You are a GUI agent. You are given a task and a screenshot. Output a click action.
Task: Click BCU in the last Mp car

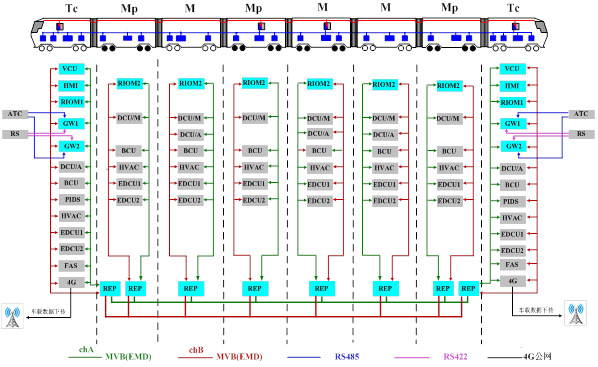[449, 151]
